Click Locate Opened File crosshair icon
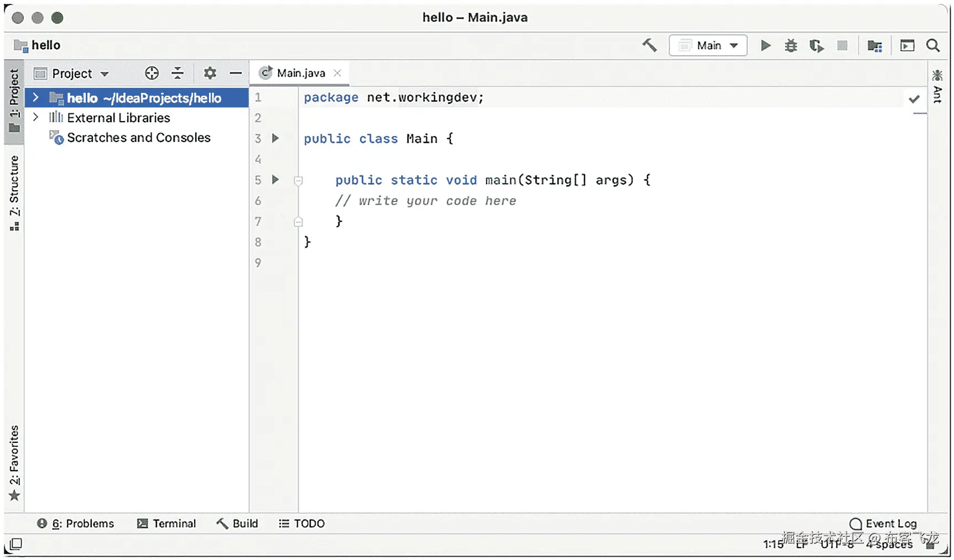Image resolution: width=954 pixels, height=560 pixels. pos(152,73)
